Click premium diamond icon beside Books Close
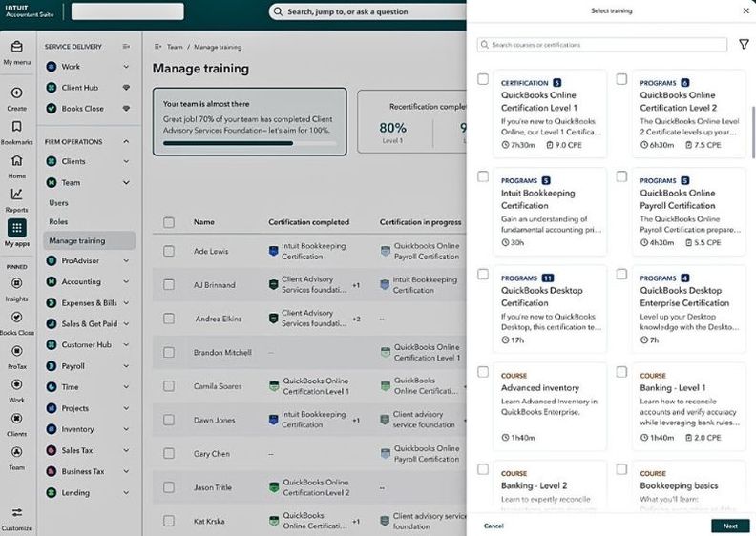 pyautogui.click(x=126, y=109)
